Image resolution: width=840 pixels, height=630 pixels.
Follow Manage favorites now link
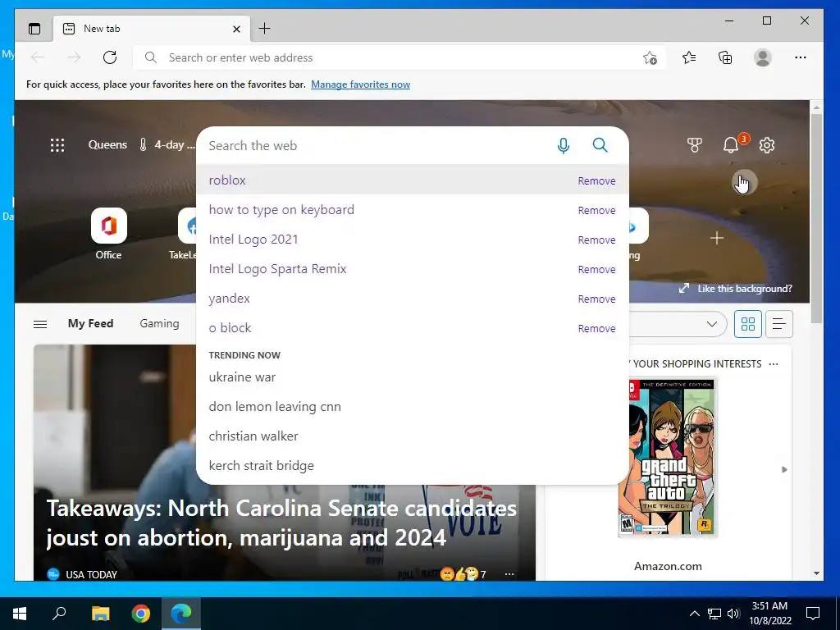(x=361, y=84)
